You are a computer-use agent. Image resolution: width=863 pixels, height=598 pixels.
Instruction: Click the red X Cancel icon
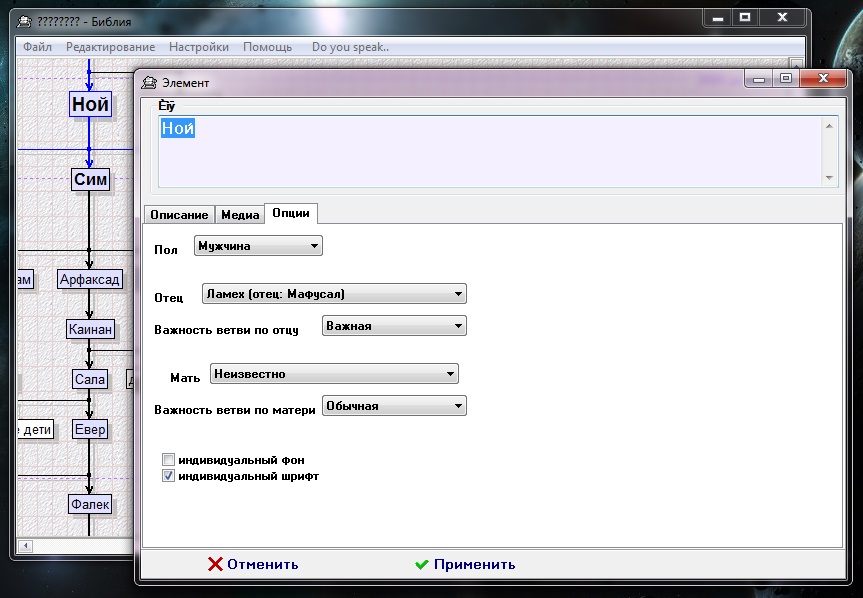tap(215, 564)
